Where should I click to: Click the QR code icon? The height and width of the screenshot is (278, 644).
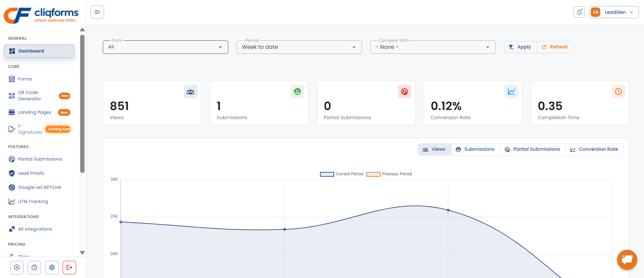[12, 96]
